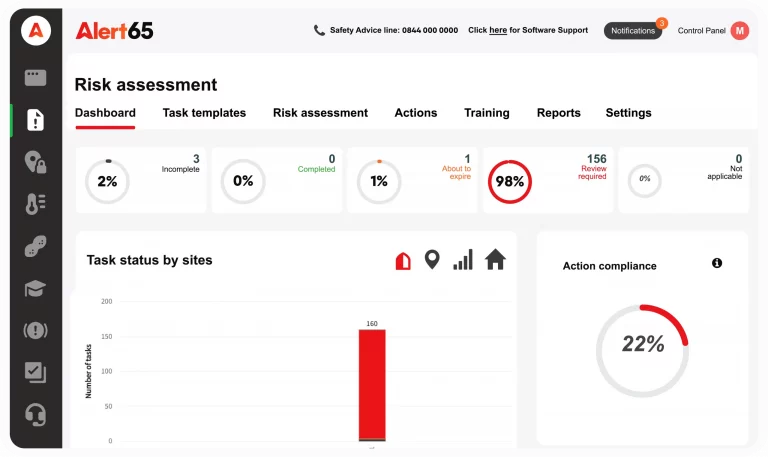
Task: Select the home view icon in Task status
Action: pos(495,260)
